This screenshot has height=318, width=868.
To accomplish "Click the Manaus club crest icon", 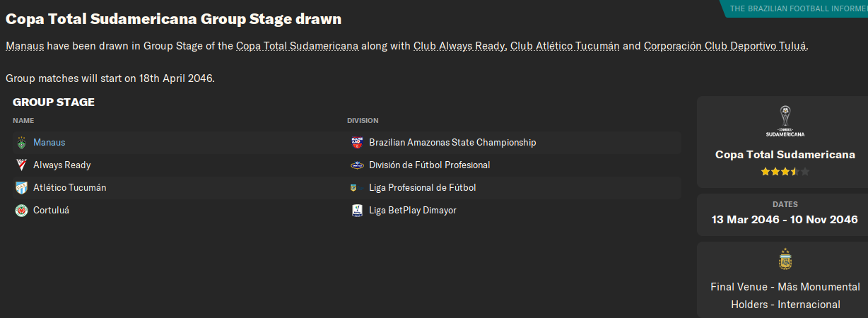I will 21,143.
